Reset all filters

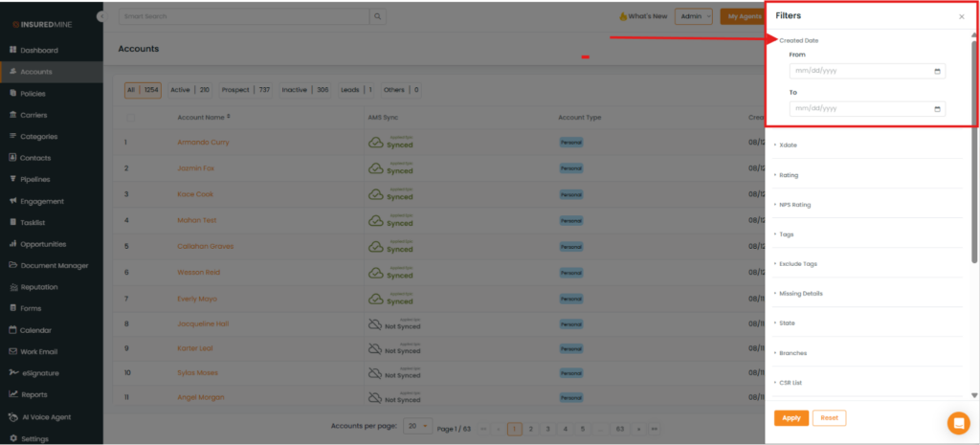829,418
